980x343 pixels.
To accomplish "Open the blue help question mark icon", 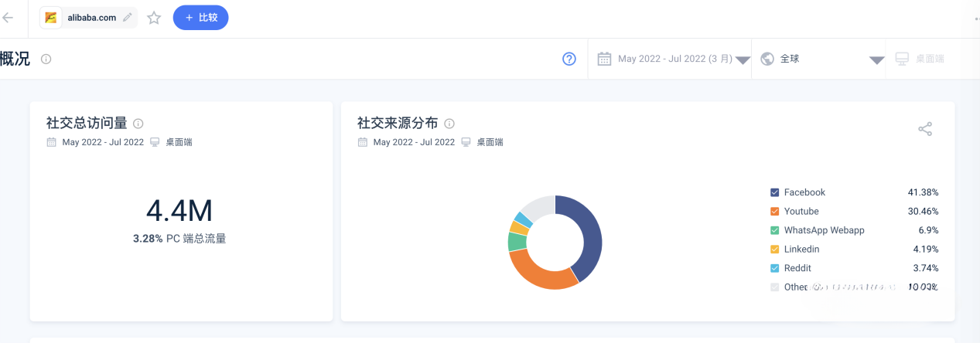I will click(x=569, y=59).
